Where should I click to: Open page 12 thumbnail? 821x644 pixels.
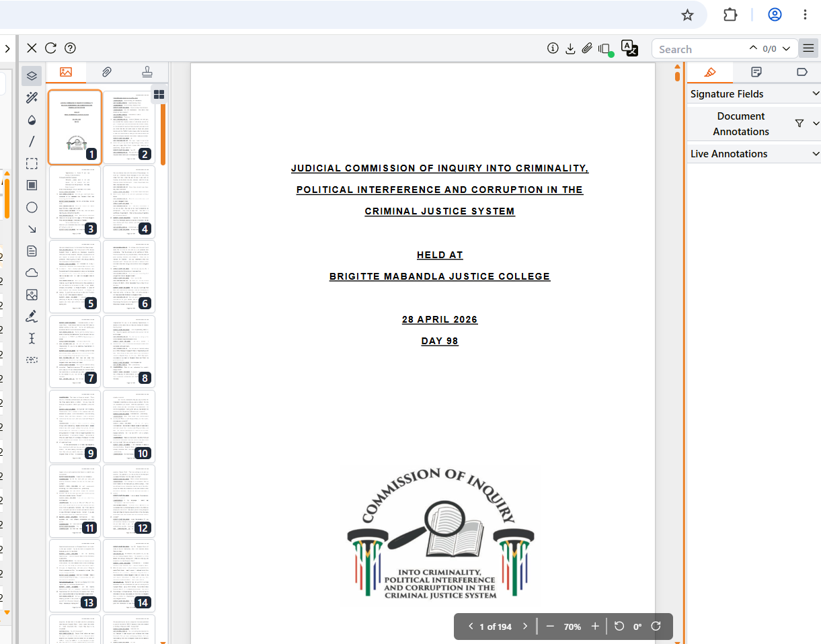click(x=129, y=500)
